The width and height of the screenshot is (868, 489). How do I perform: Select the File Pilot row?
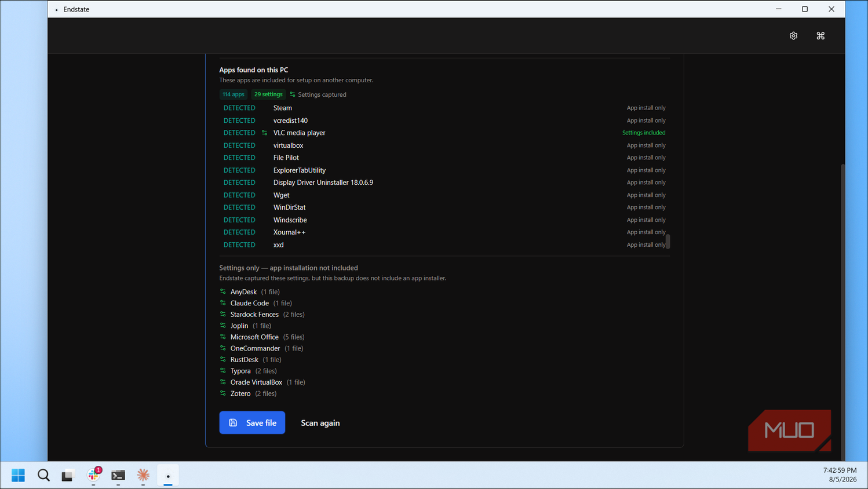coord(444,158)
